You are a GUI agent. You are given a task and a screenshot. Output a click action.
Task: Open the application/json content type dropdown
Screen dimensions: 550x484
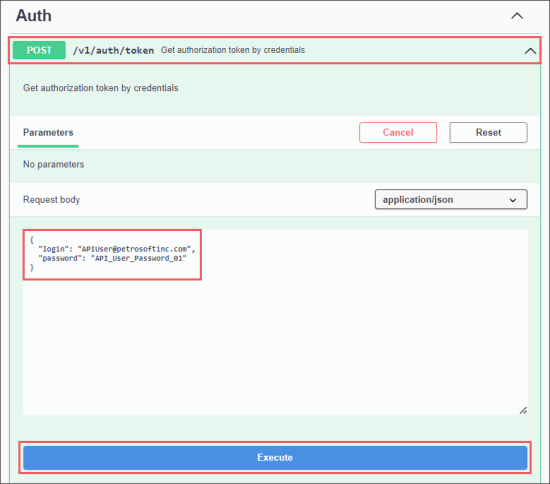tap(451, 200)
